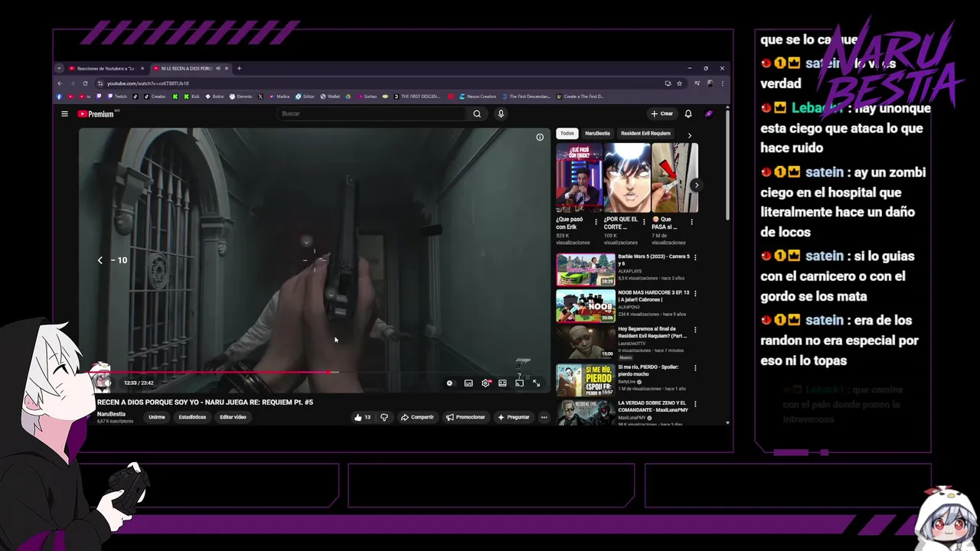
Task: Mute the playing tab's audio speaker
Action: [x=218, y=68]
